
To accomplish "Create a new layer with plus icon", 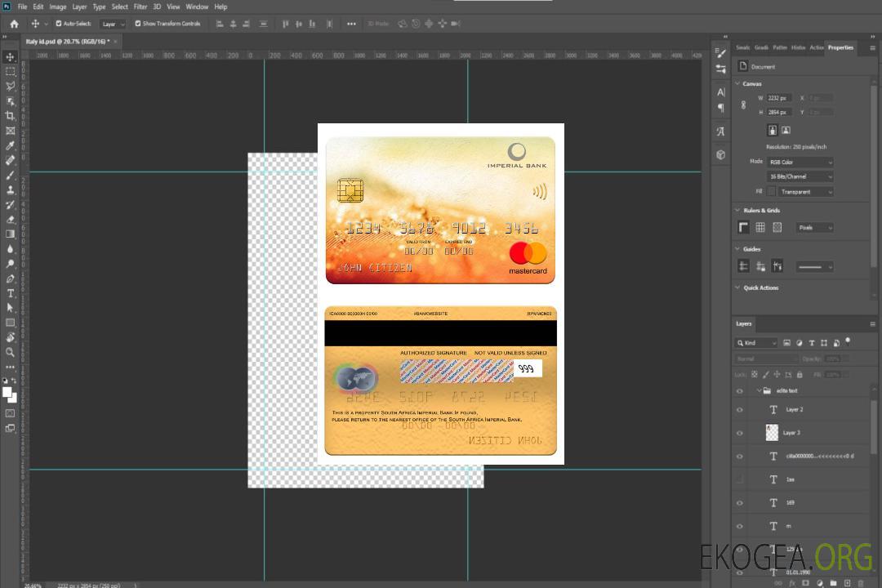I will point(847,583).
